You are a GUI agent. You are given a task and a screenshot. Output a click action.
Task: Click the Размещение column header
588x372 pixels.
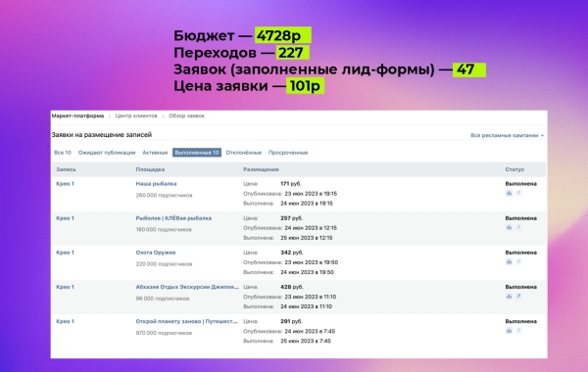[x=261, y=169]
